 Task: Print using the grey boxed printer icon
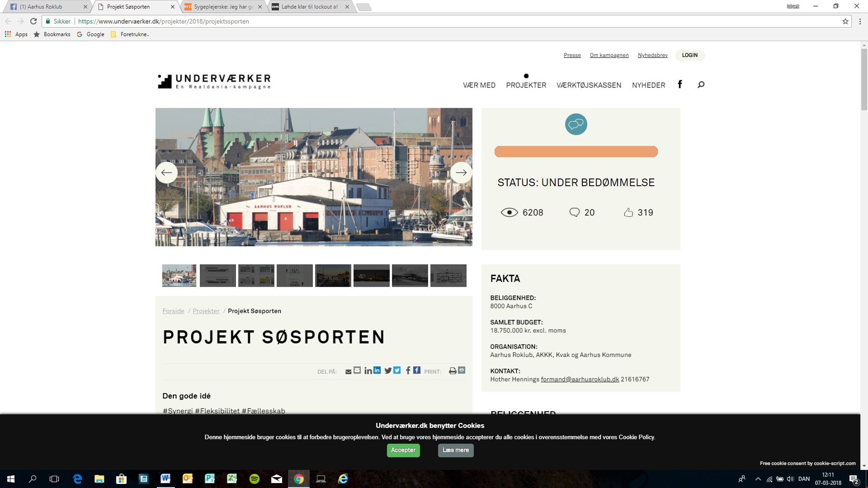click(461, 370)
